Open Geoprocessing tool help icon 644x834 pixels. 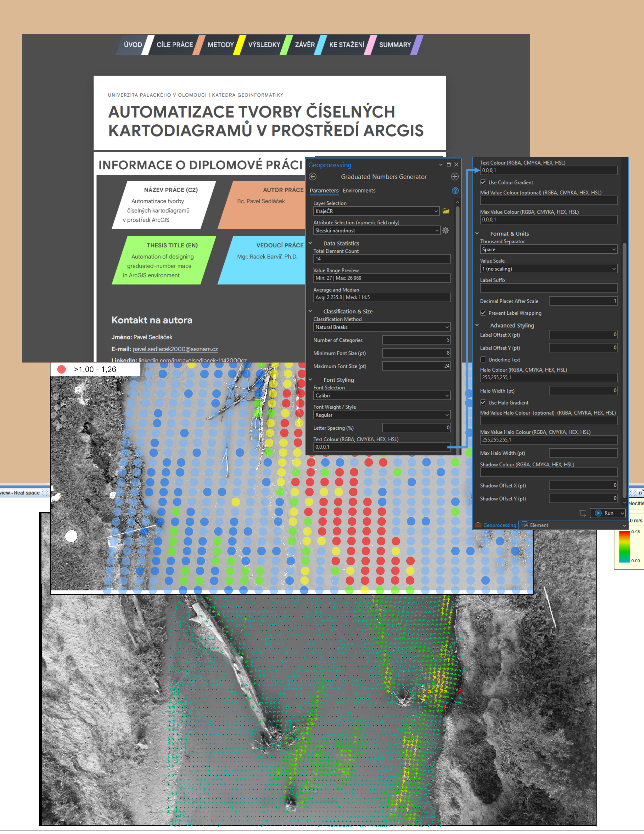coord(455,191)
